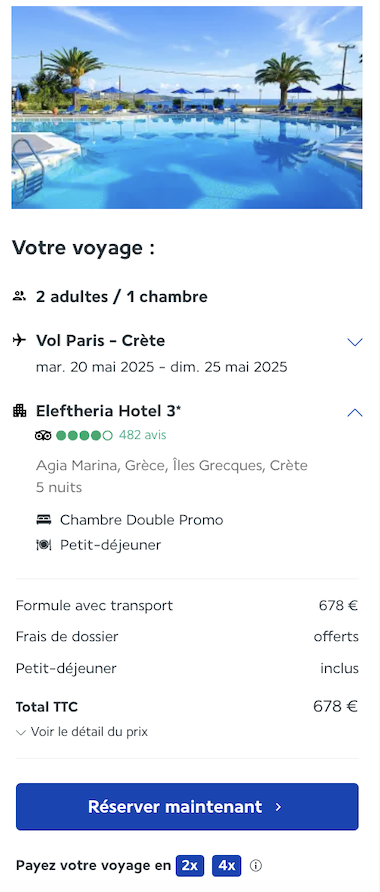The width and height of the screenshot is (380, 892).
Task: Click the hotel pool photo
Action: point(187,108)
